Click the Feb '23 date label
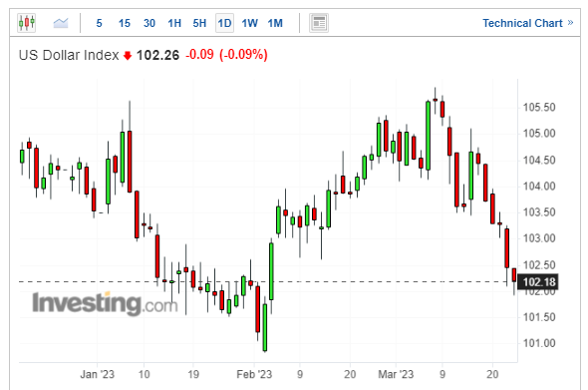This screenshot has width=588, height=390. tap(254, 374)
